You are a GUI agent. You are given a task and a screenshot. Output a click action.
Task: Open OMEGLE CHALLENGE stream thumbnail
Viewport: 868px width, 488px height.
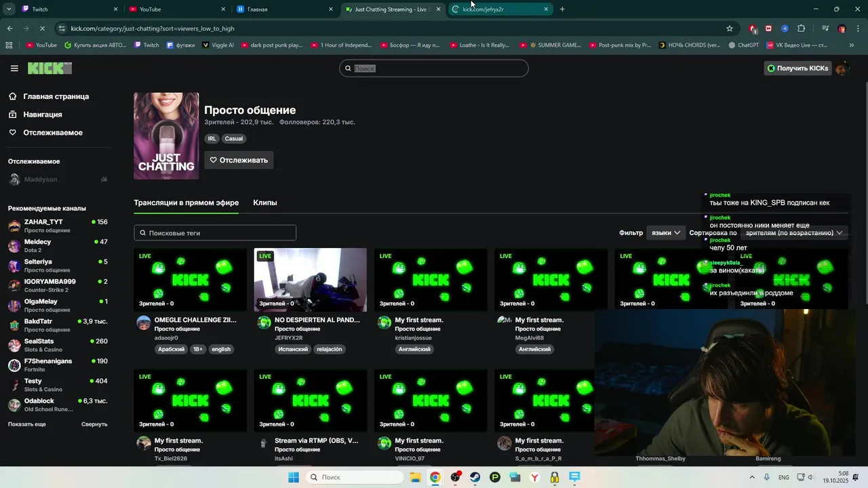(x=191, y=280)
